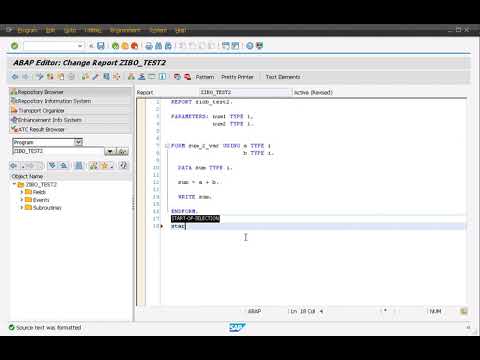Open the Transport Organizer entry
The image size is (480, 360).
click(70, 110)
